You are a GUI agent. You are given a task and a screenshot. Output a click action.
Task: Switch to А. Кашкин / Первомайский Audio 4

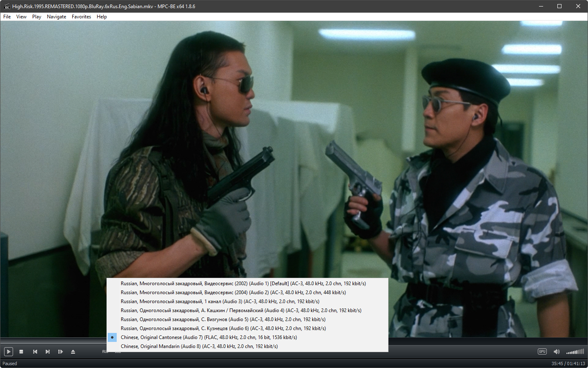click(247, 310)
